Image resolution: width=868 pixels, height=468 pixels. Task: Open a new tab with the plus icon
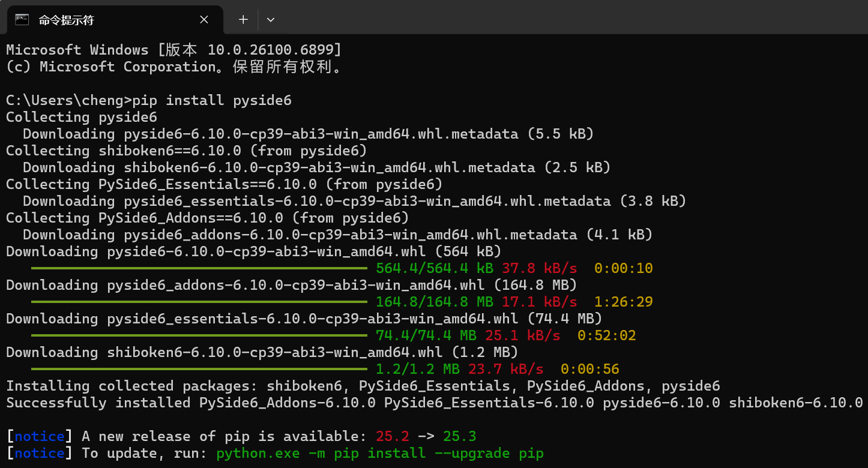[x=243, y=19]
